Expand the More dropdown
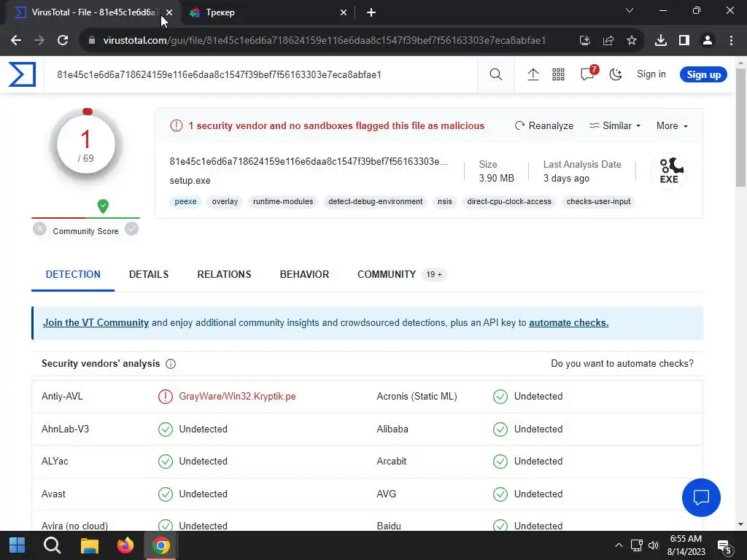747x560 pixels. pos(672,125)
